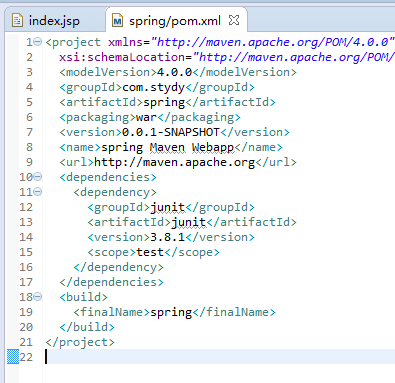Click the closing build tag on line 20
Viewport: 395px width, 383px height.
87,327
